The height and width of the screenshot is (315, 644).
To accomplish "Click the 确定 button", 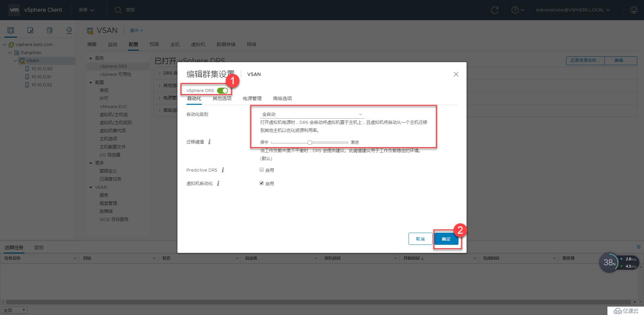I will click(x=446, y=239).
